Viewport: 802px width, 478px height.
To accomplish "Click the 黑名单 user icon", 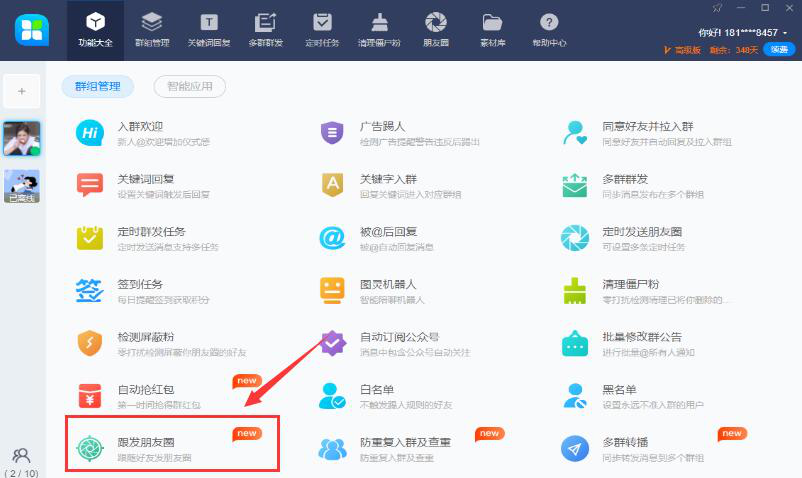I will click(x=575, y=396).
